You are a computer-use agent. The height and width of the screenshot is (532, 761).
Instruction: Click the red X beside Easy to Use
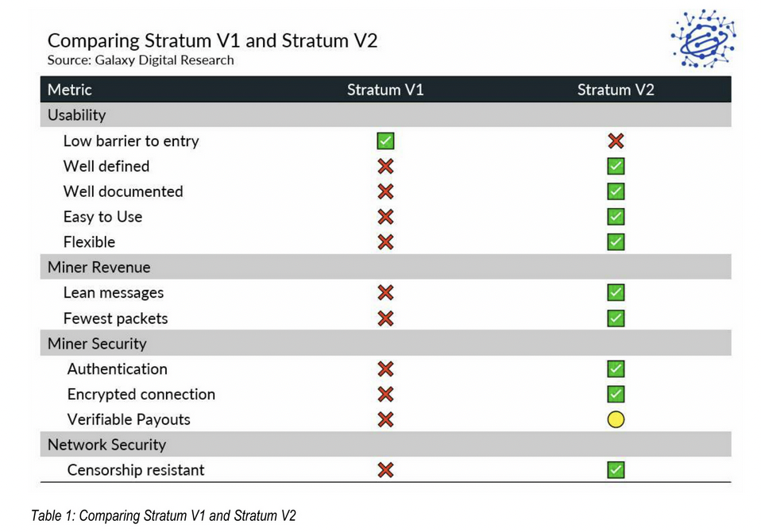[385, 217]
